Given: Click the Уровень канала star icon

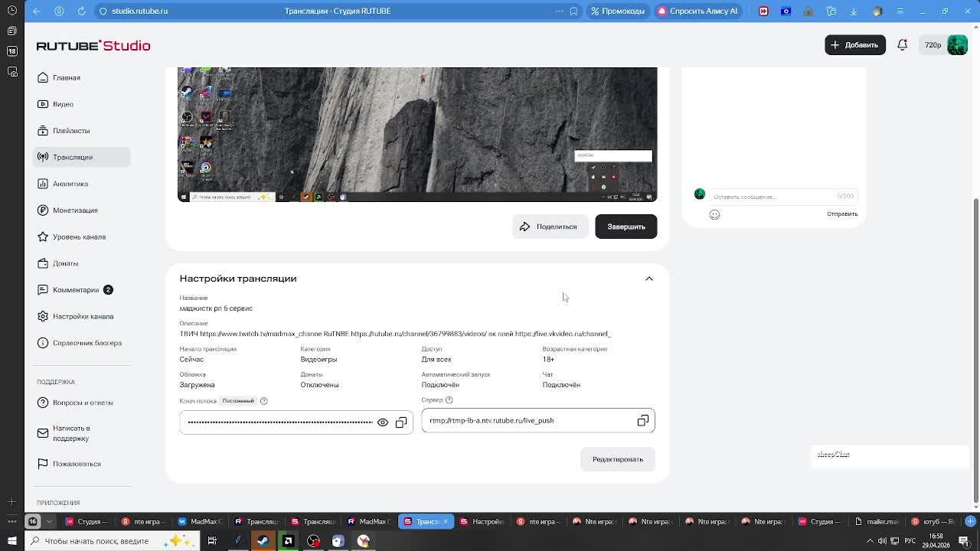Looking at the screenshot, I should coord(43,236).
